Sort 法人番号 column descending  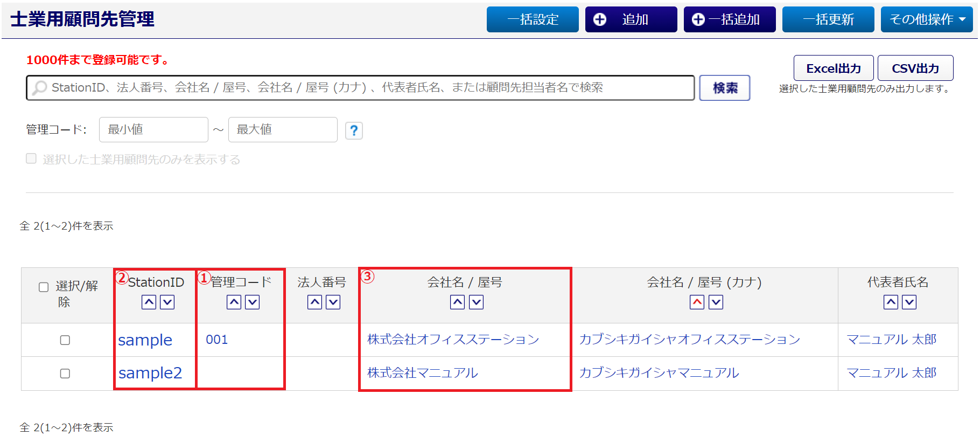click(x=333, y=302)
